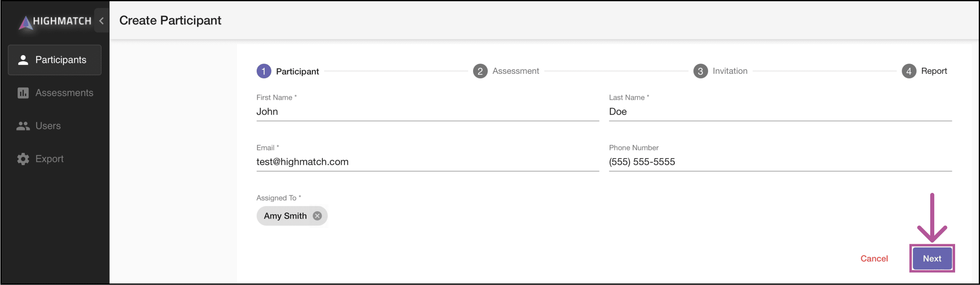Click the Next button

[x=932, y=258]
